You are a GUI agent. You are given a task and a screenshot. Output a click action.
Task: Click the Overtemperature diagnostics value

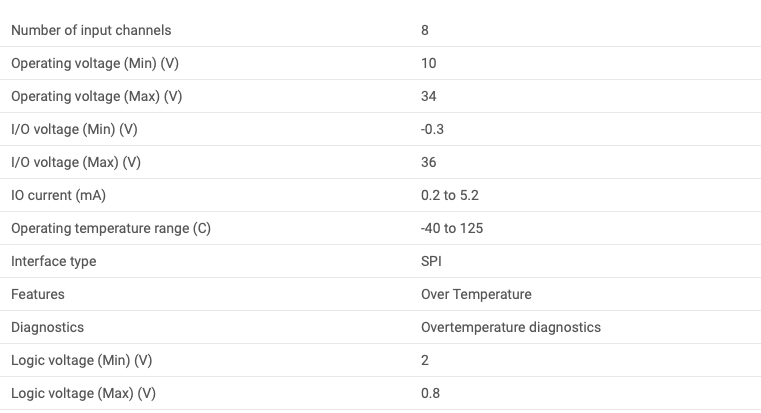point(511,328)
